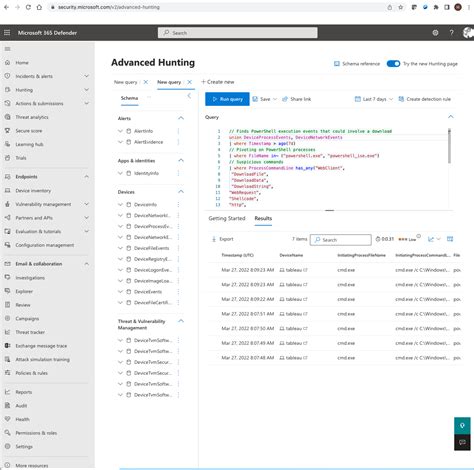This screenshot has width=474, height=470.
Task: Go to Home in sidebar
Action: point(22,63)
